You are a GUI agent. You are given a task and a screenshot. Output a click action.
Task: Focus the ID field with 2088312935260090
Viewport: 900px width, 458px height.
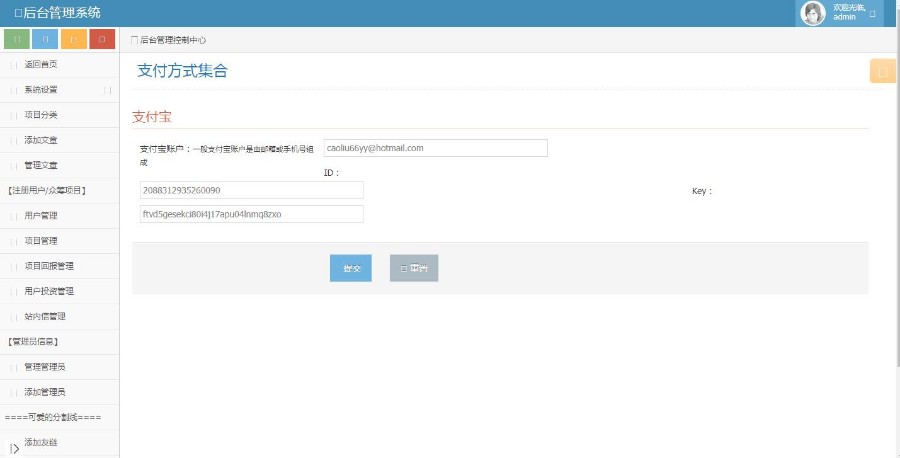[252, 190]
